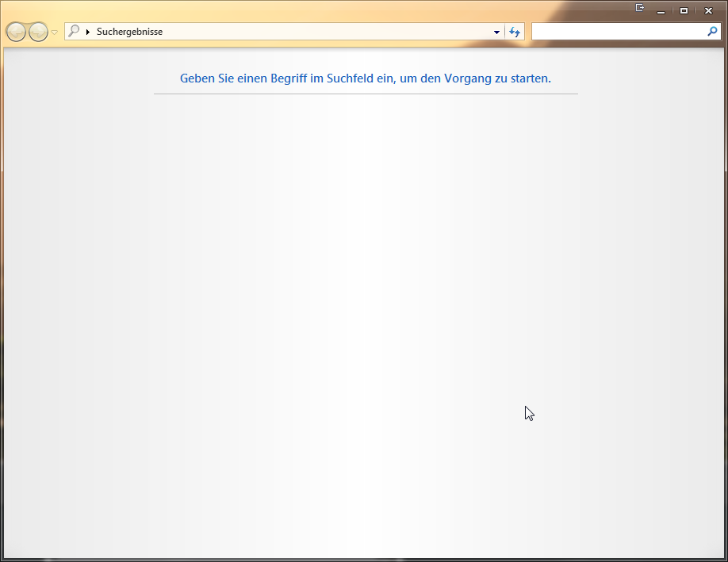Click the title bar icon left of minimize
Screen dimensions: 728x562
(x=640, y=8)
